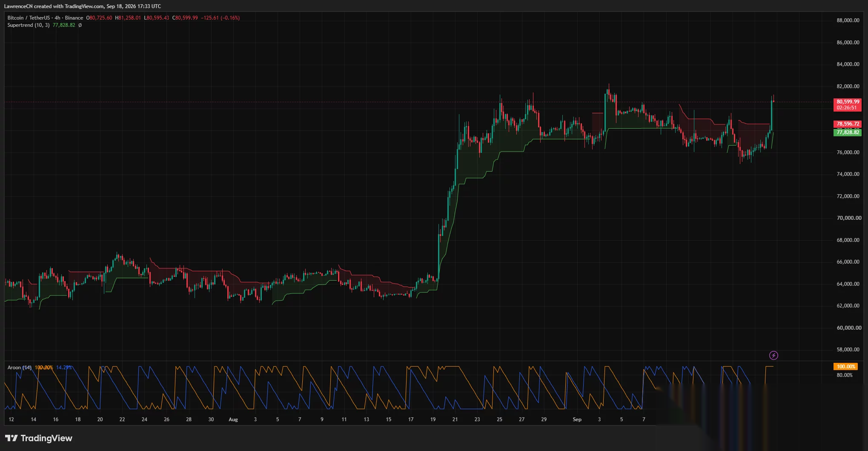The width and height of the screenshot is (868, 451).
Task: Click date 25 on the time axis
Action: (499, 419)
